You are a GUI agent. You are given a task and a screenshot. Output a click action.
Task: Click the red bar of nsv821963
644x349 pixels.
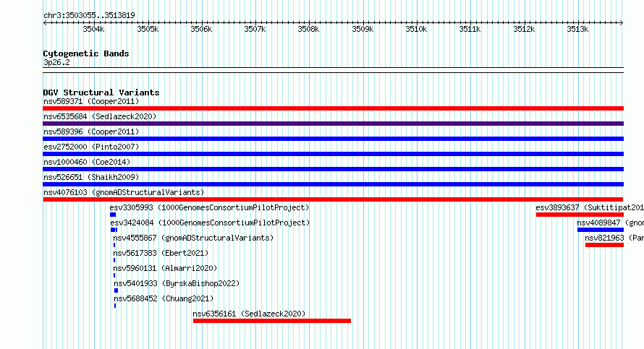click(x=605, y=245)
